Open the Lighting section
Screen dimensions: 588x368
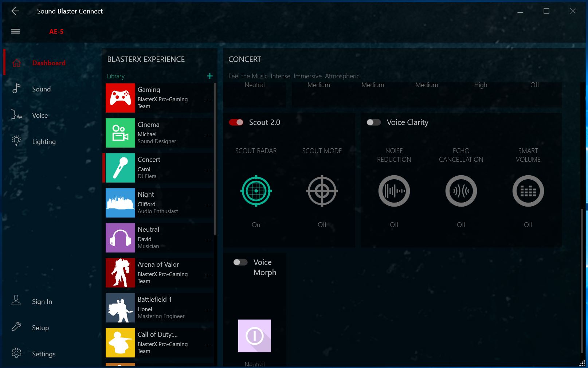[x=44, y=142]
